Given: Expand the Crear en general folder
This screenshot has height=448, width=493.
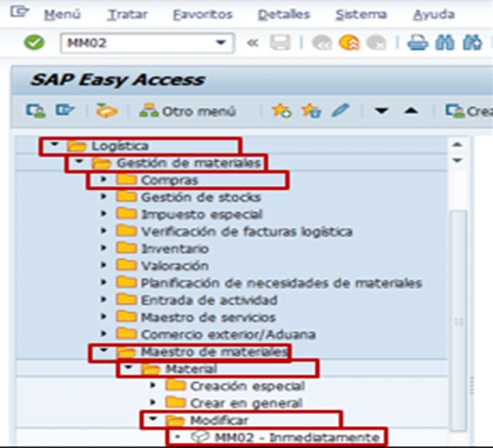Looking at the screenshot, I should pos(153,402).
